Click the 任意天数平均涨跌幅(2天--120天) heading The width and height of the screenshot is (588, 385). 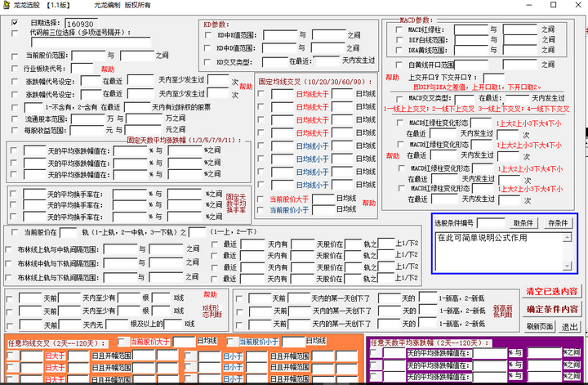(x=430, y=342)
